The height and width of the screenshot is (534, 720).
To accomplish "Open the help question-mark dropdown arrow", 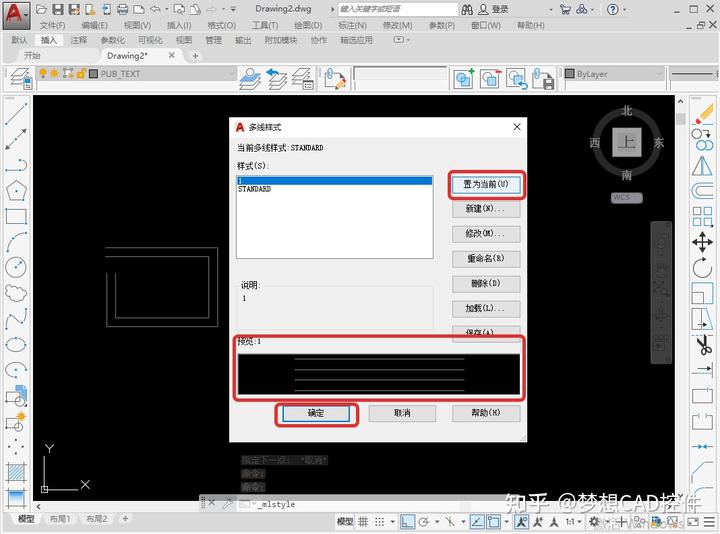I will (624, 9).
